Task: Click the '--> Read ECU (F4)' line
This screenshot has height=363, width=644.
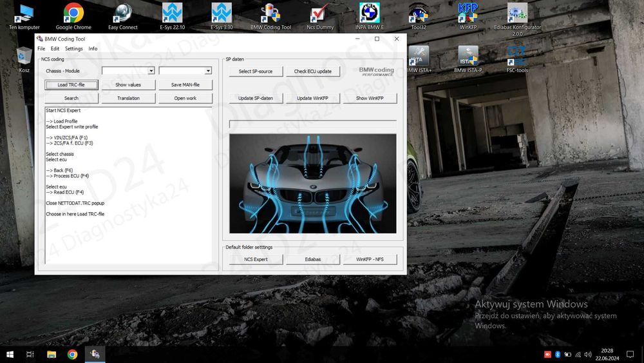Action: (65, 192)
